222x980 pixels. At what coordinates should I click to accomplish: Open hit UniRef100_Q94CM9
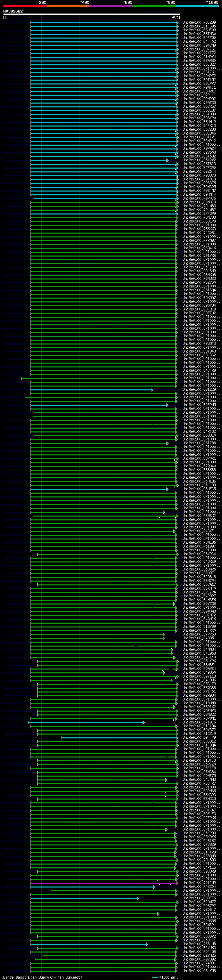(199, 45)
